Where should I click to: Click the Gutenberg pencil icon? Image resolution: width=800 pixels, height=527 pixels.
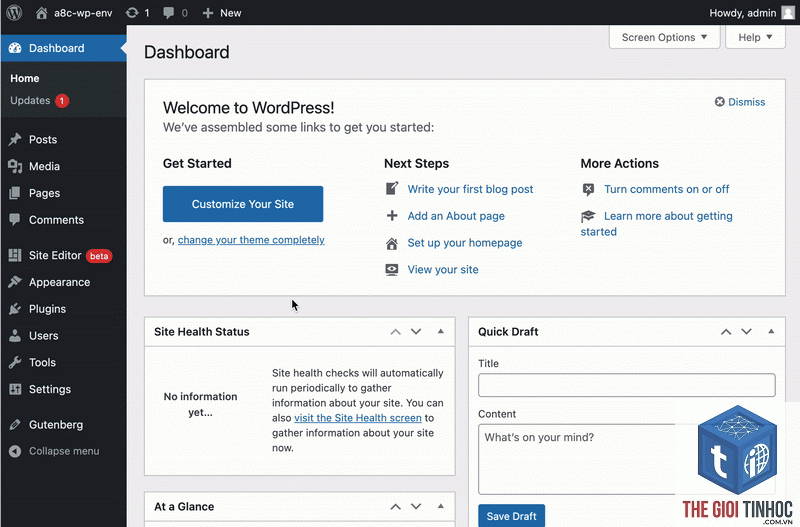click(x=15, y=424)
